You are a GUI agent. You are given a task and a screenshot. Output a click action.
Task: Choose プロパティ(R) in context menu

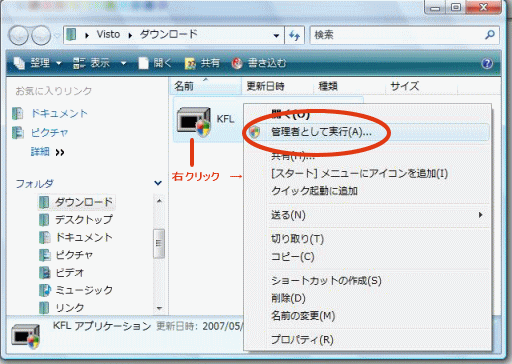(x=367, y=340)
